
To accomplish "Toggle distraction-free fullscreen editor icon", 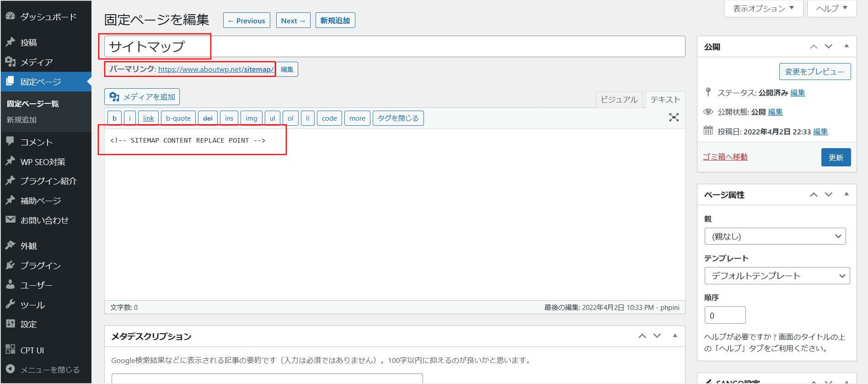I will tap(674, 117).
